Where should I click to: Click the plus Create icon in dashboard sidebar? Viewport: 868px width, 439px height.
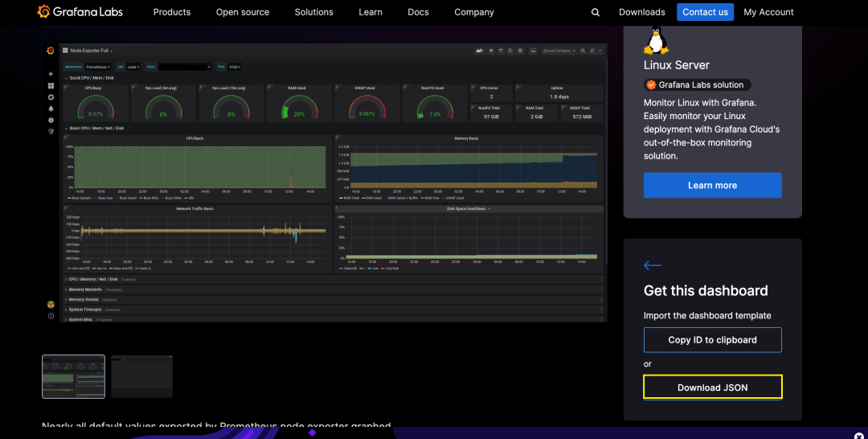[x=51, y=74]
